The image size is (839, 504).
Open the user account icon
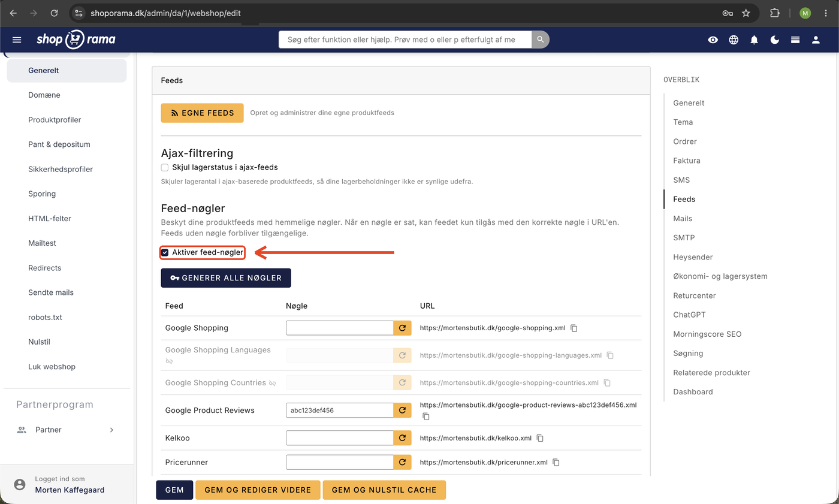click(x=816, y=40)
